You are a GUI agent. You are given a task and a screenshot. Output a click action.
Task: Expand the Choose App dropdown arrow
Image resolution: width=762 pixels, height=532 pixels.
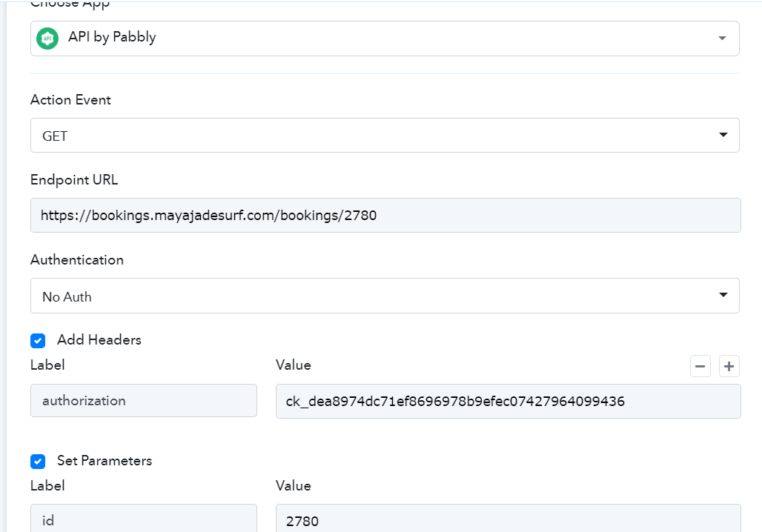(722, 39)
